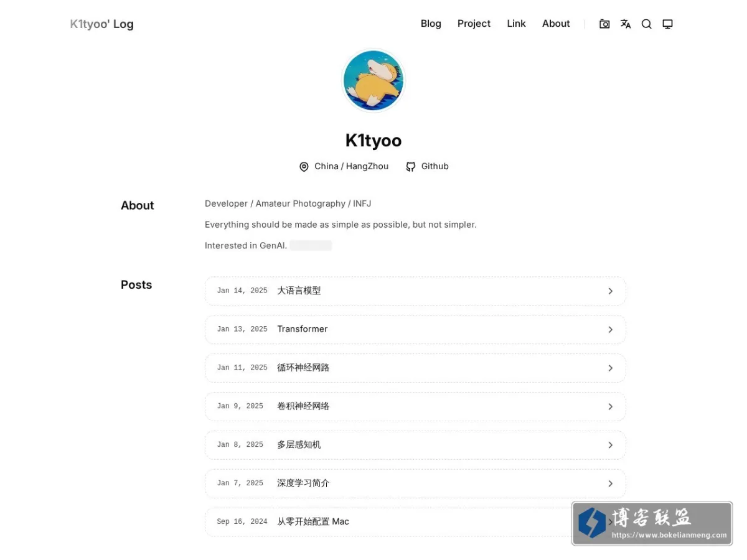747x560 pixels.
Task: Go to the Project page
Action: [x=474, y=24]
